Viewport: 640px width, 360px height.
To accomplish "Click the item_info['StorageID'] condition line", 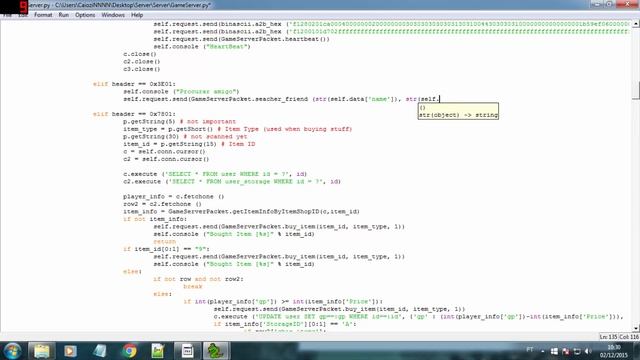I will coord(285,324).
